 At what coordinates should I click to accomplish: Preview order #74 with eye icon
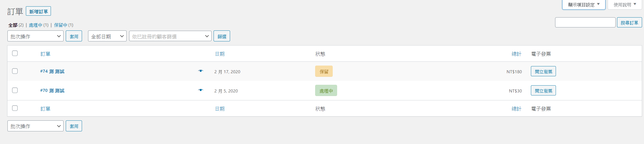tap(201, 71)
